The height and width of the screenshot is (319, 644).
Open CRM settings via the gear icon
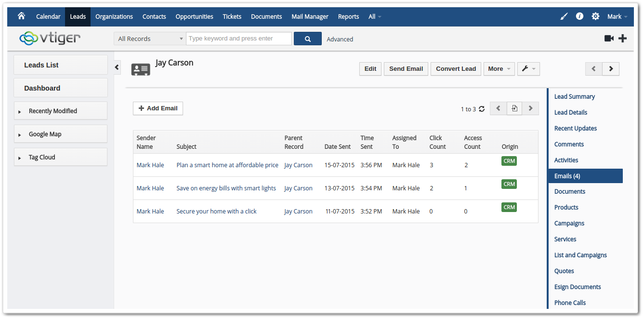(x=595, y=16)
